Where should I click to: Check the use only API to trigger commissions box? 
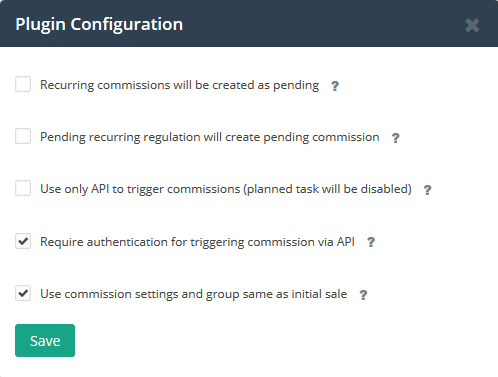tap(23, 188)
